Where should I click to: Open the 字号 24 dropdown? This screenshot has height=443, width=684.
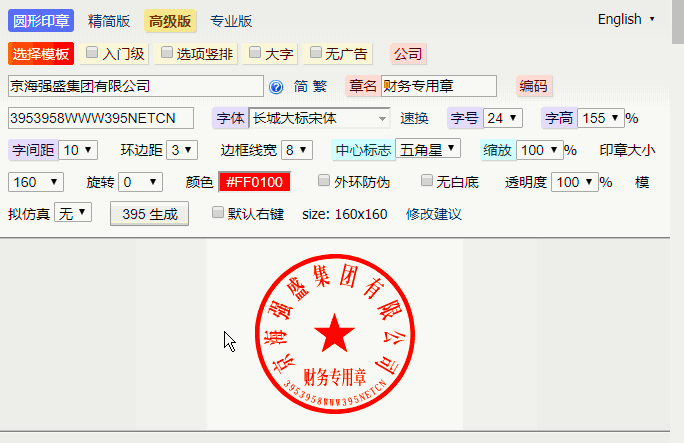[503, 118]
